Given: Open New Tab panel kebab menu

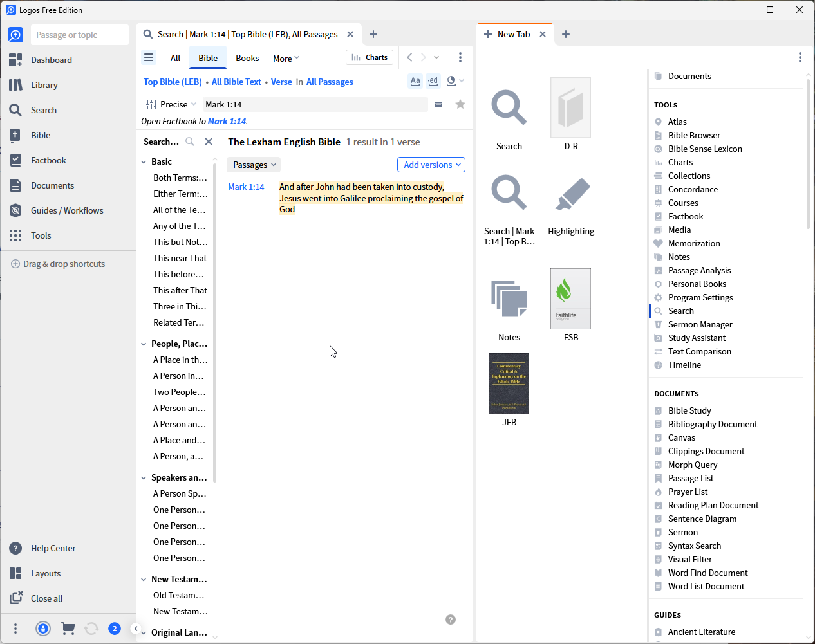Looking at the screenshot, I should (x=800, y=57).
